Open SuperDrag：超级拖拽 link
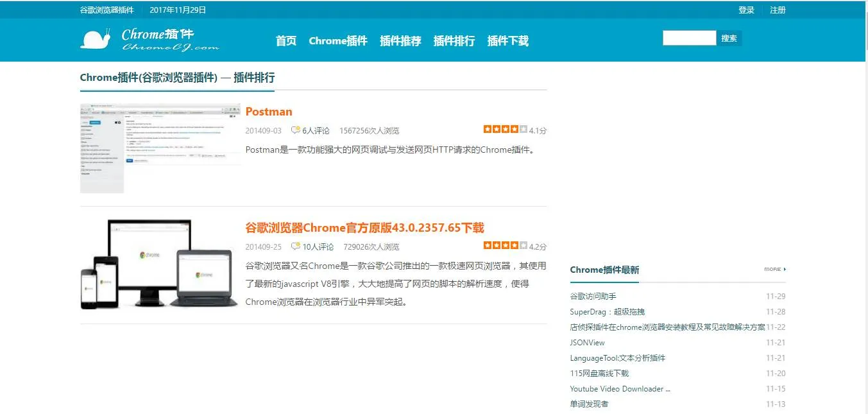This screenshot has height=414, width=868. click(x=607, y=312)
